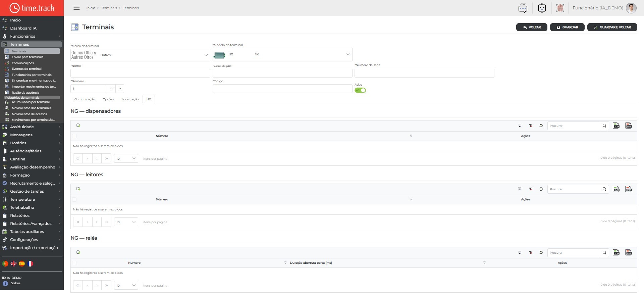
Task: Decrease the Número stepper value
Action: 111,89
